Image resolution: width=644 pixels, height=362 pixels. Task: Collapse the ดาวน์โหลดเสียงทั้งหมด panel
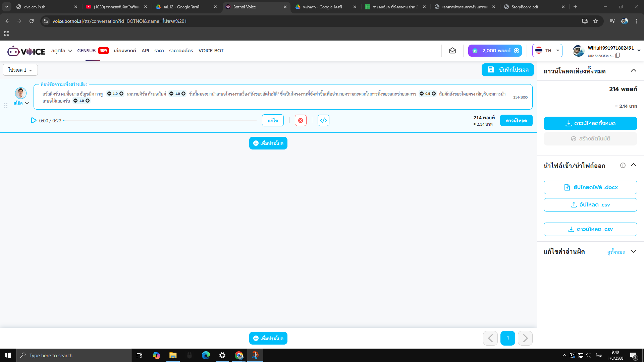click(x=633, y=70)
